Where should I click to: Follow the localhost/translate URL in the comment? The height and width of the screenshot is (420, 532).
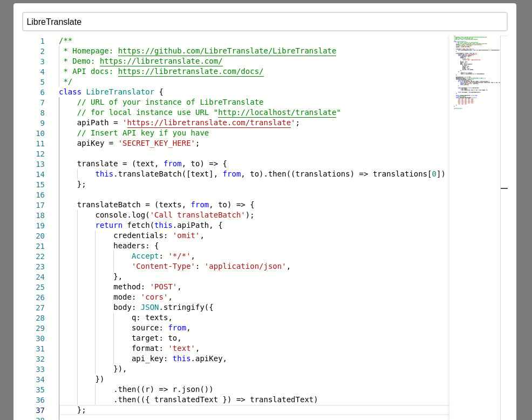(277, 112)
